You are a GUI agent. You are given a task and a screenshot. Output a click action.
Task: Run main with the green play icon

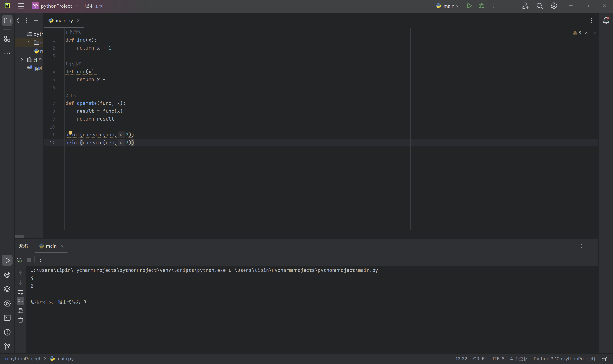click(469, 6)
